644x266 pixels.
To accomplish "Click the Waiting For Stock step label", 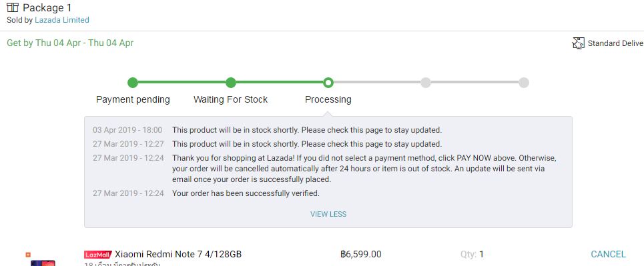I will (x=230, y=99).
